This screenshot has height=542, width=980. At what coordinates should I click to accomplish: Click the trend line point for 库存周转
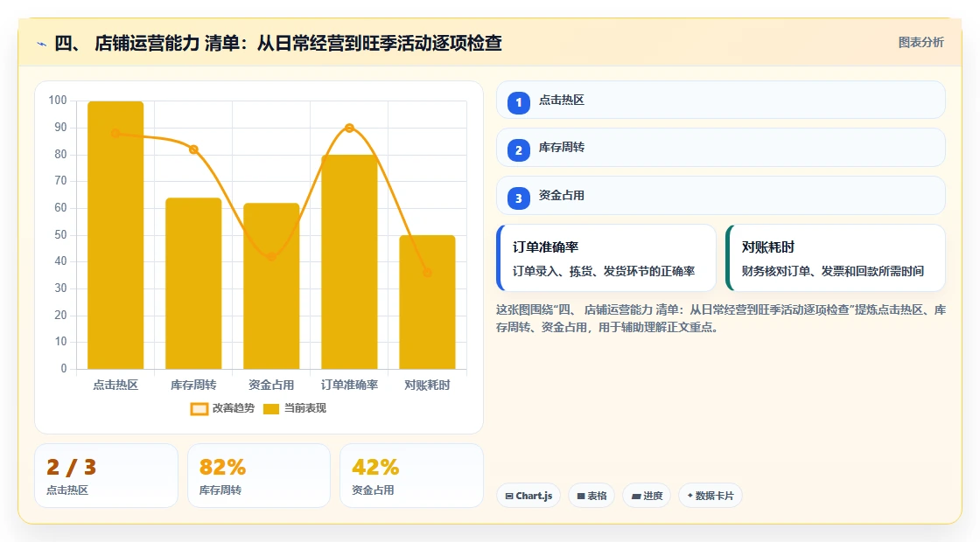[193, 149]
